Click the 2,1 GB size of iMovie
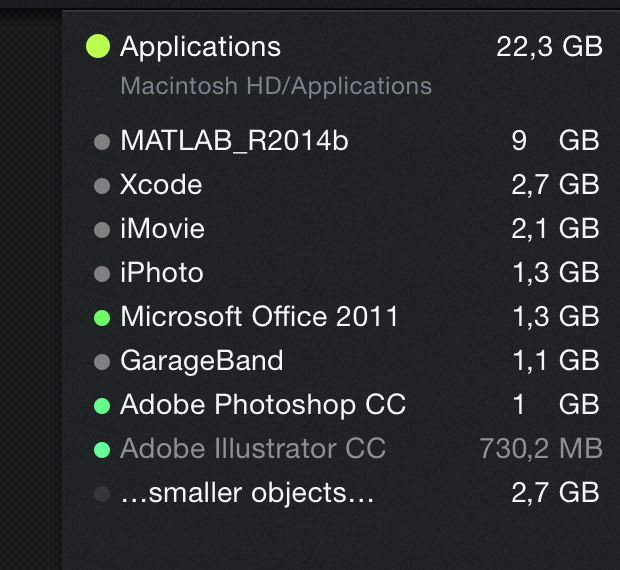This screenshot has height=570, width=620. (555, 229)
